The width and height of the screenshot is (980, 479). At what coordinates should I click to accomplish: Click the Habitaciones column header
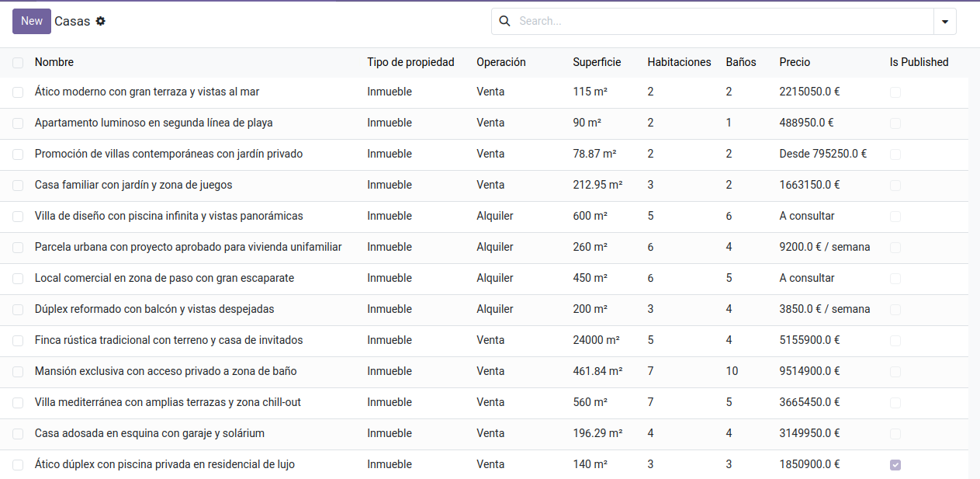click(679, 62)
